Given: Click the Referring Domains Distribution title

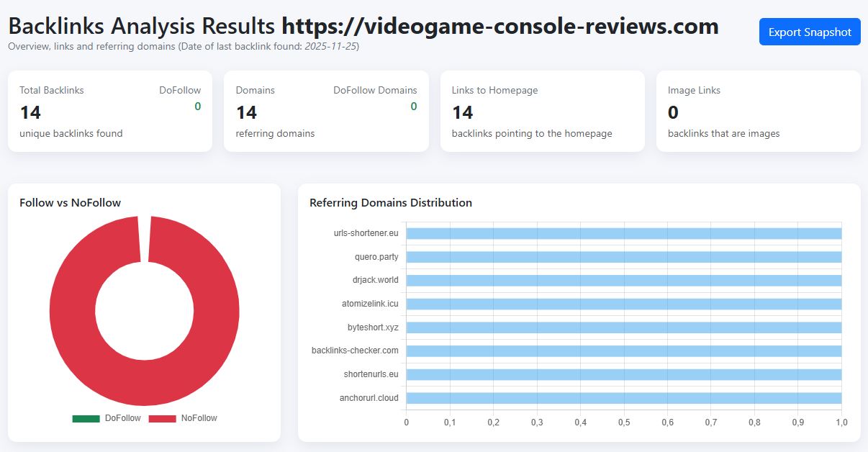Looking at the screenshot, I should 391,203.
